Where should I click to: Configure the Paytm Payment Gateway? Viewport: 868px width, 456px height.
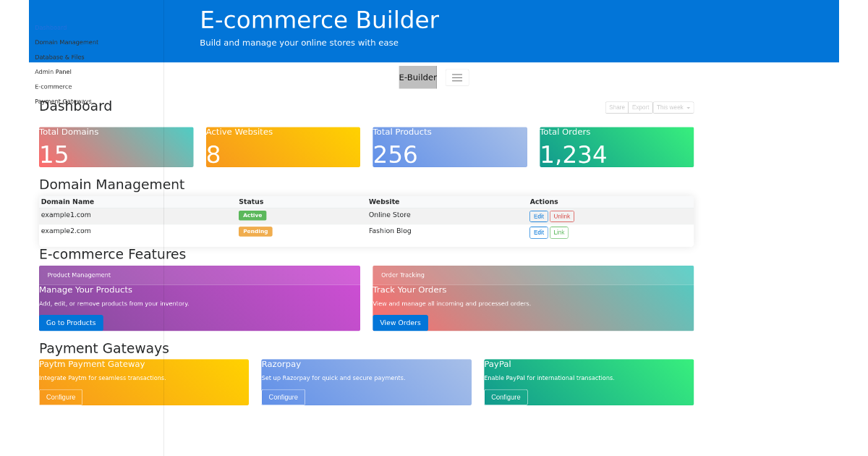[61, 397]
